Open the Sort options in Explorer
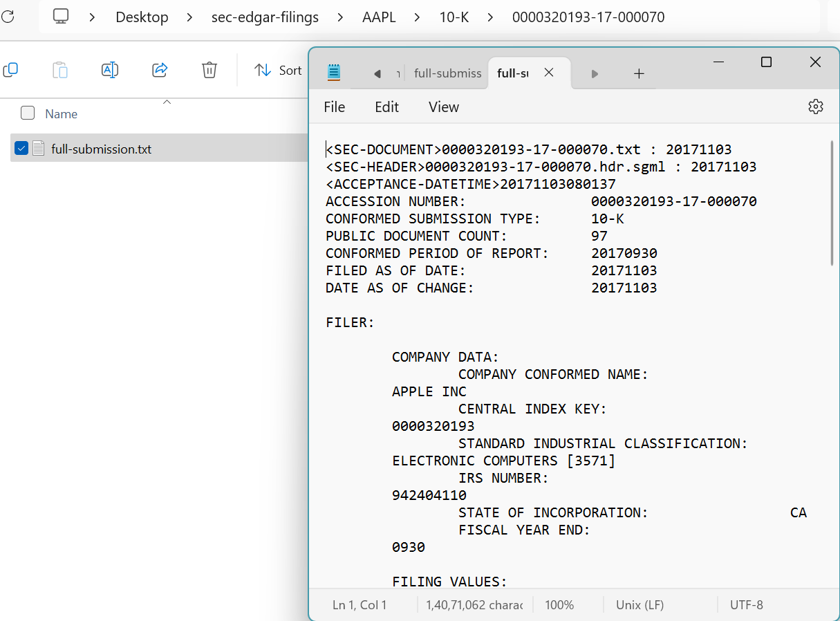Image resolution: width=840 pixels, height=621 pixels. [x=278, y=70]
